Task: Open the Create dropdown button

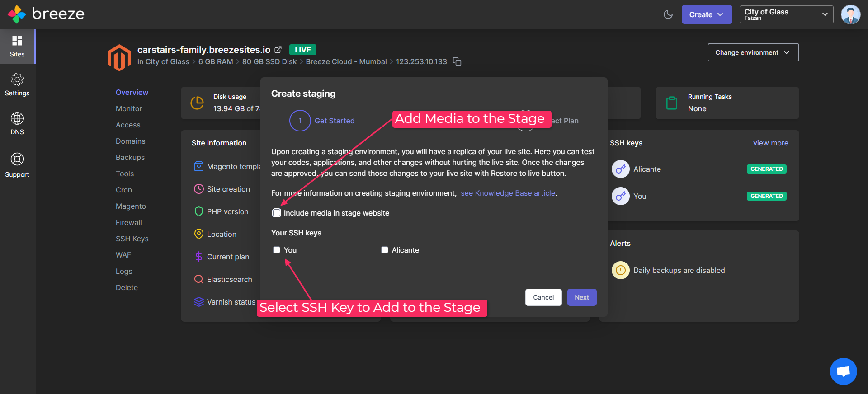Action: tap(707, 14)
